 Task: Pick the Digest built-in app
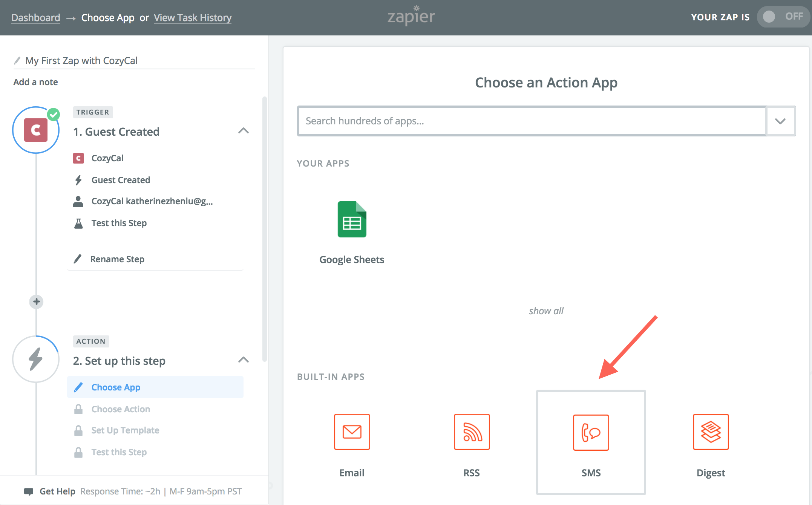pos(711,432)
